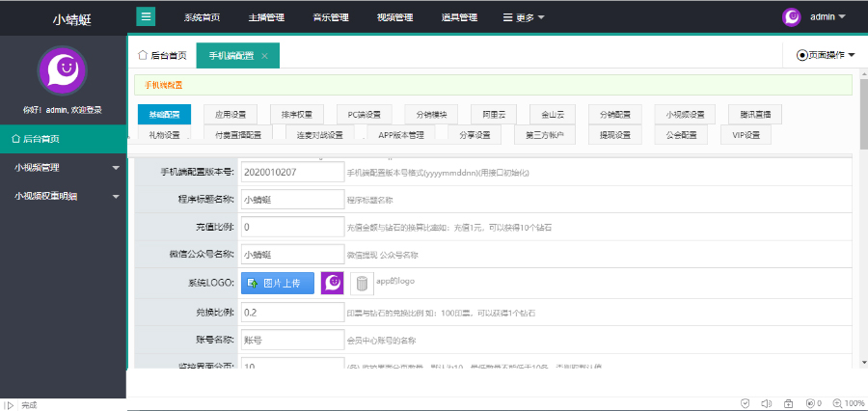
Task: Close the 手机端配置 tab
Action: coord(264,56)
